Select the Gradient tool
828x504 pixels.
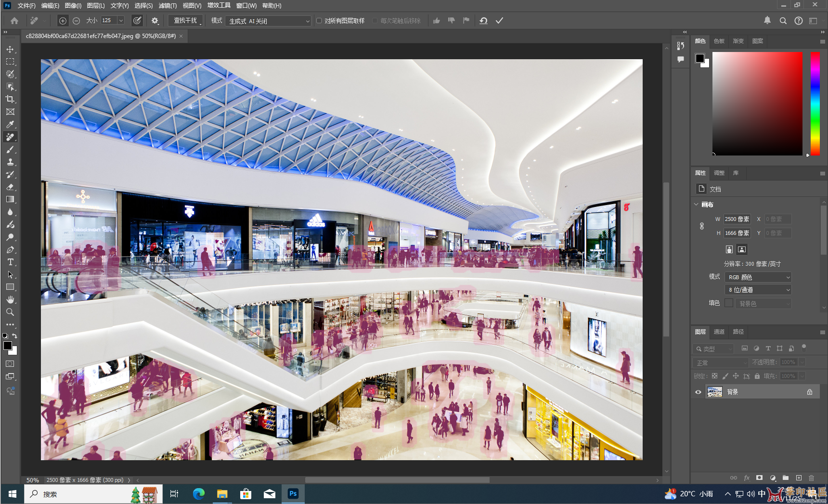(x=10, y=199)
